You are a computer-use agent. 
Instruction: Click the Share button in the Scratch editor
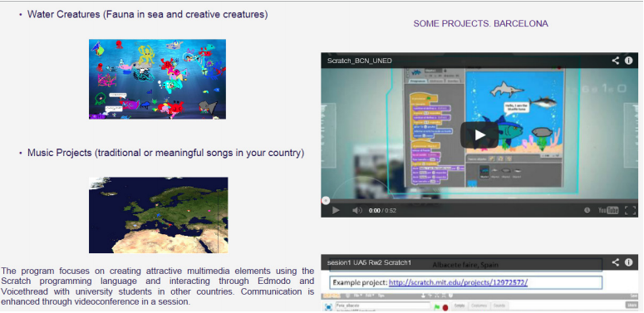(632, 306)
